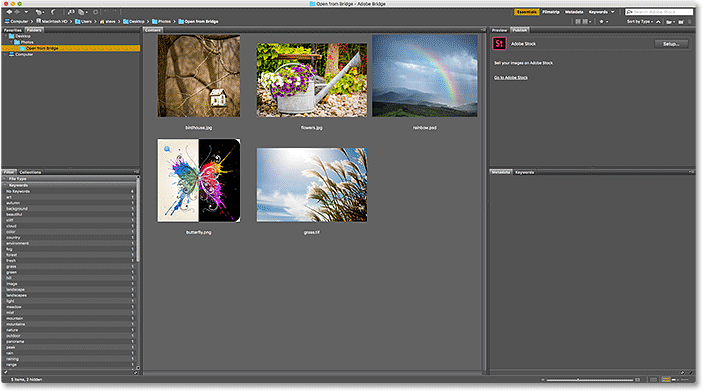704x392 pixels.
Task: Click the open in Camera Raw icon
Action: pyautogui.click(x=95, y=12)
